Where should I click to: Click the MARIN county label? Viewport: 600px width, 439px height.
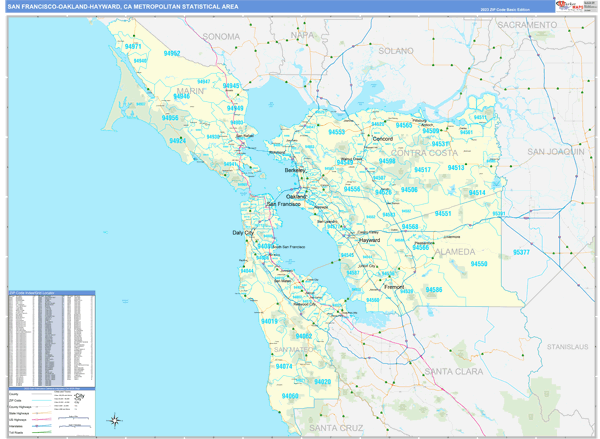(190, 90)
